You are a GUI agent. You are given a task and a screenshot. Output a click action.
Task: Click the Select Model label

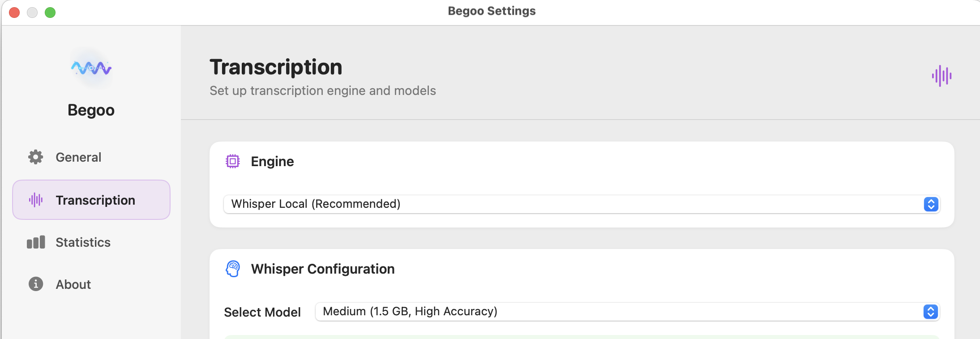point(262,312)
